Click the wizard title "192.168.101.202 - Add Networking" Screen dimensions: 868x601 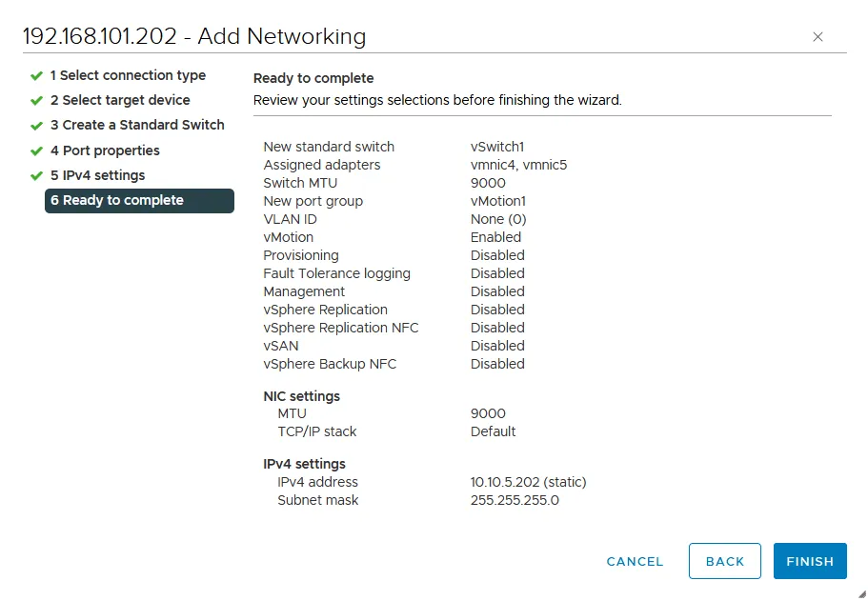coord(193,36)
